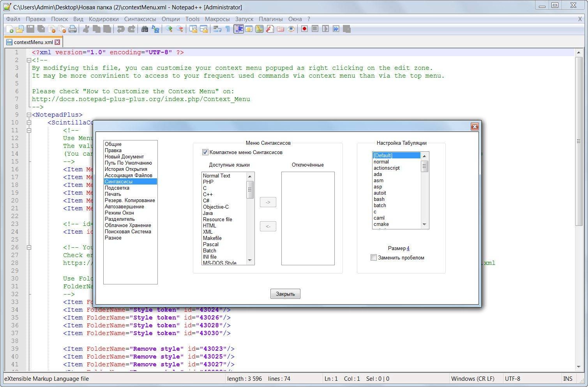Open Folder as Workspace toolbar icon
The image size is (588, 387).
pyautogui.click(x=280, y=29)
